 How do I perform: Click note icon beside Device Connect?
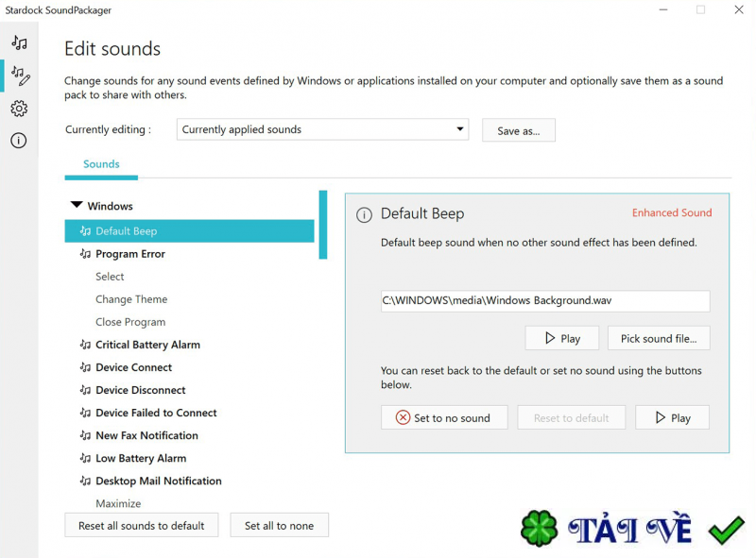(85, 367)
